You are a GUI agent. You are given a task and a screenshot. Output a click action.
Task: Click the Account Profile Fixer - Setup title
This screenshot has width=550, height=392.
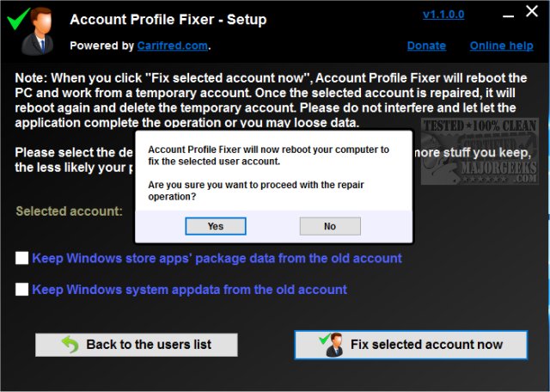tap(168, 19)
